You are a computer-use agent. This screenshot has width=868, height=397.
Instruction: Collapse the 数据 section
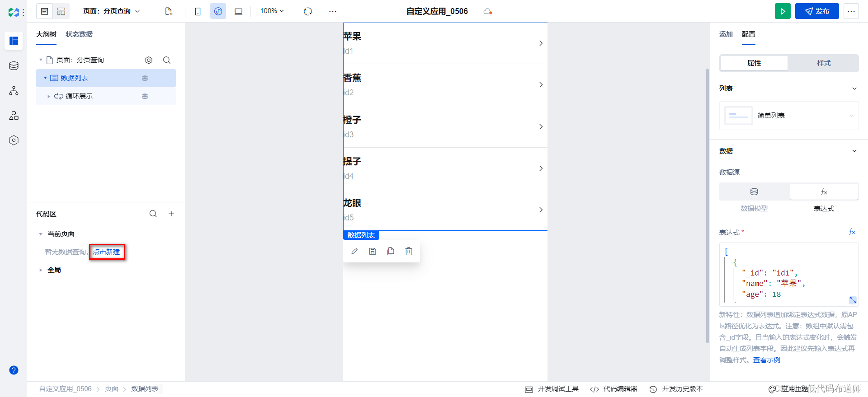(x=854, y=151)
